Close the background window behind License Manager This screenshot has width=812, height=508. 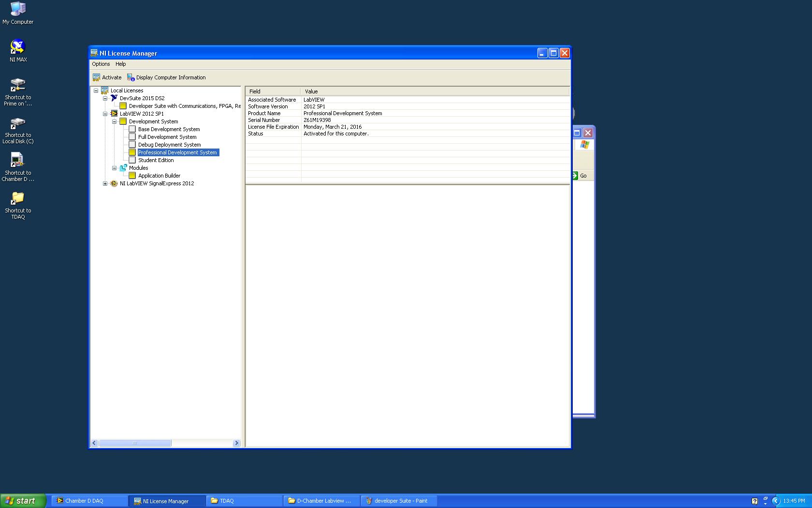[588, 133]
